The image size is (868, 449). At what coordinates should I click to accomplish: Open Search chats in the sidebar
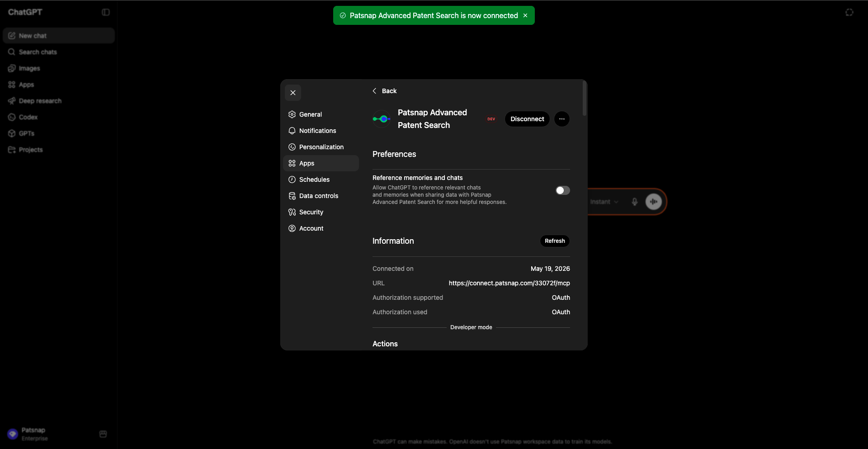coord(59,52)
